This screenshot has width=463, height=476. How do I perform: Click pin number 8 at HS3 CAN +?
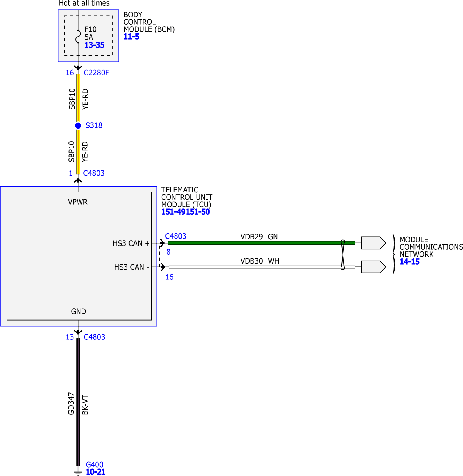click(168, 252)
